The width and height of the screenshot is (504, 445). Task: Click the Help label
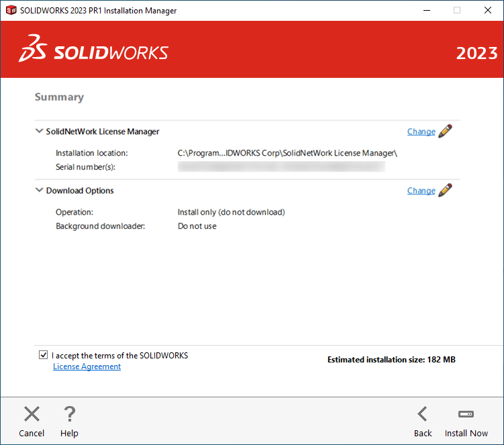pos(69,433)
